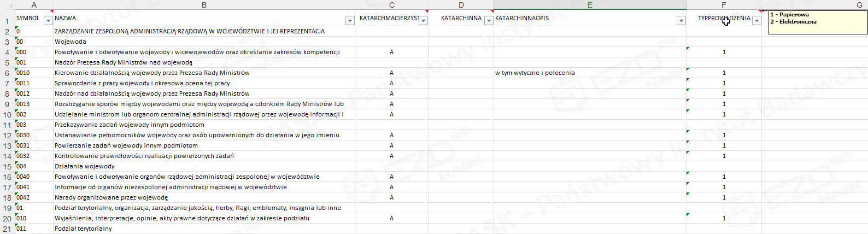The width and height of the screenshot is (868, 234).
Task: Select the column E header
Action: coord(590,5)
